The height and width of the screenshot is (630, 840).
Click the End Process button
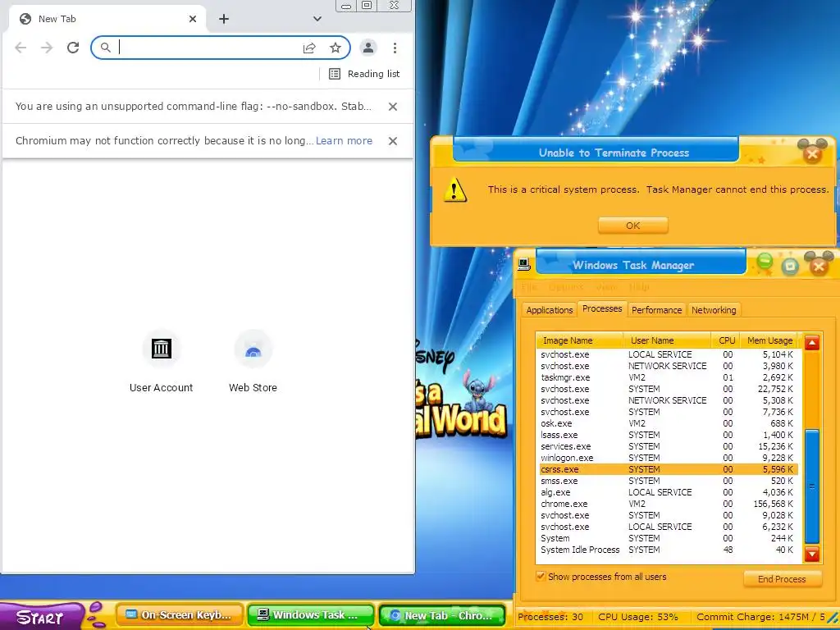[782, 579]
